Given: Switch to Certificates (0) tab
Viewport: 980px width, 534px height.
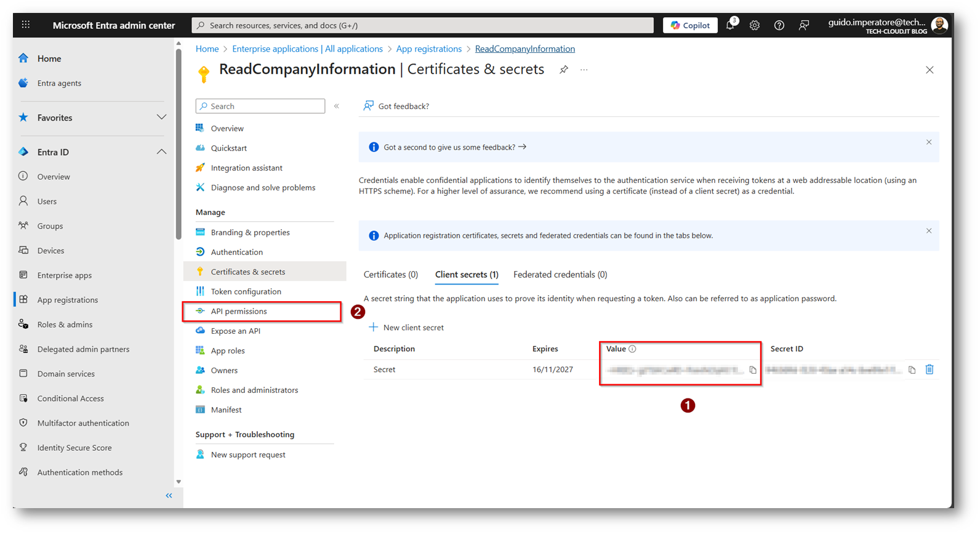Looking at the screenshot, I should pos(391,275).
